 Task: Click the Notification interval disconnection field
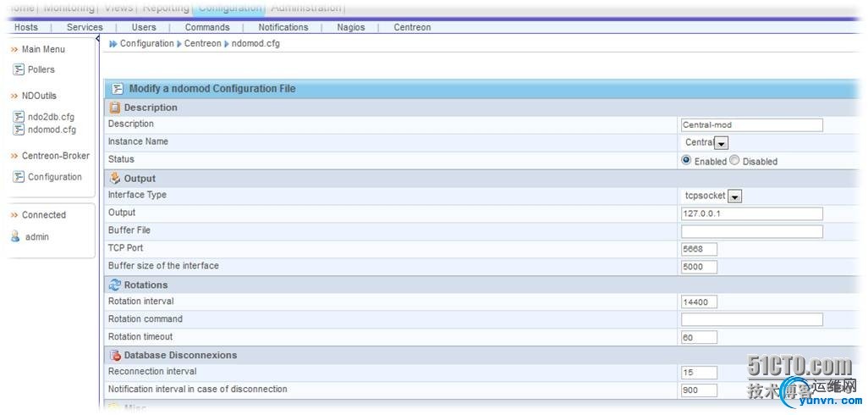click(x=699, y=390)
